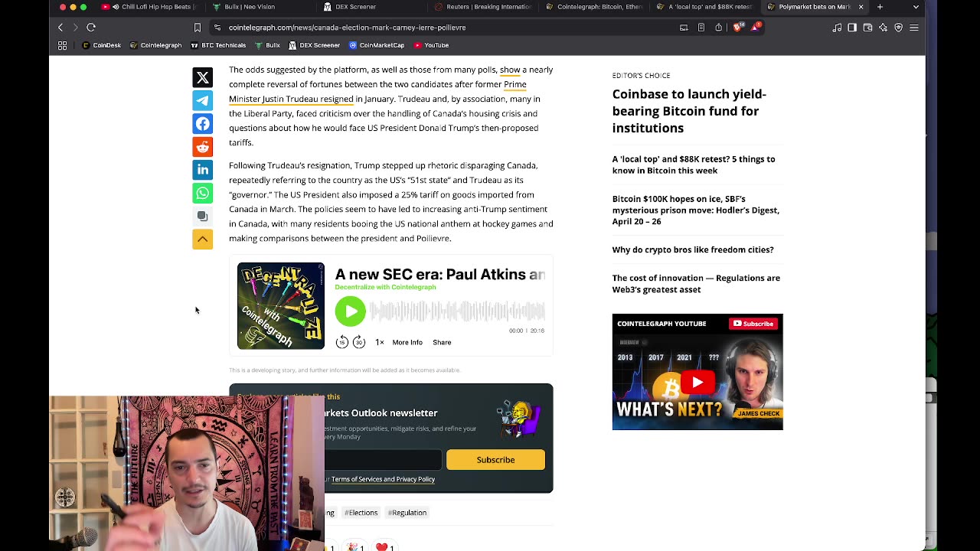
Task: Play the Decentralize podcast episode
Action: 351,311
